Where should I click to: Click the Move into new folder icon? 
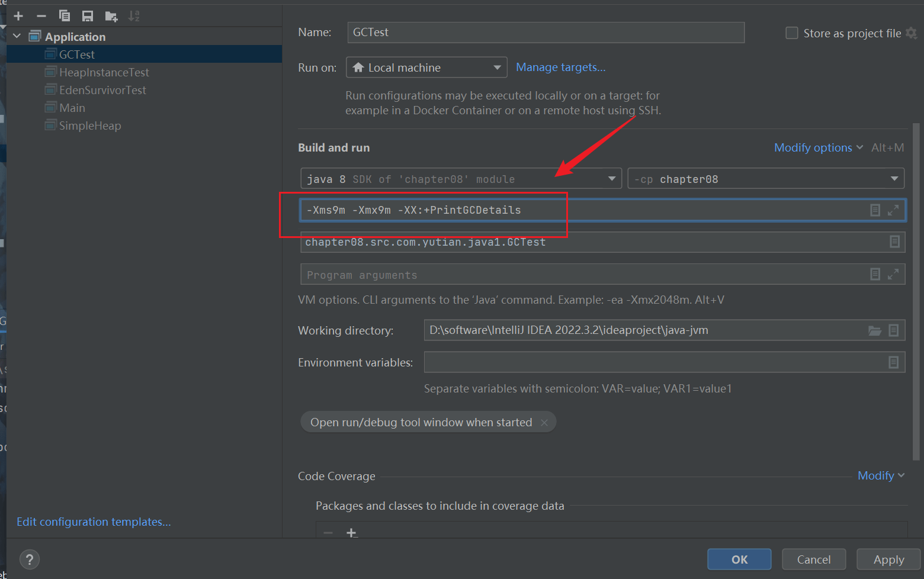[x=111, y=16]
